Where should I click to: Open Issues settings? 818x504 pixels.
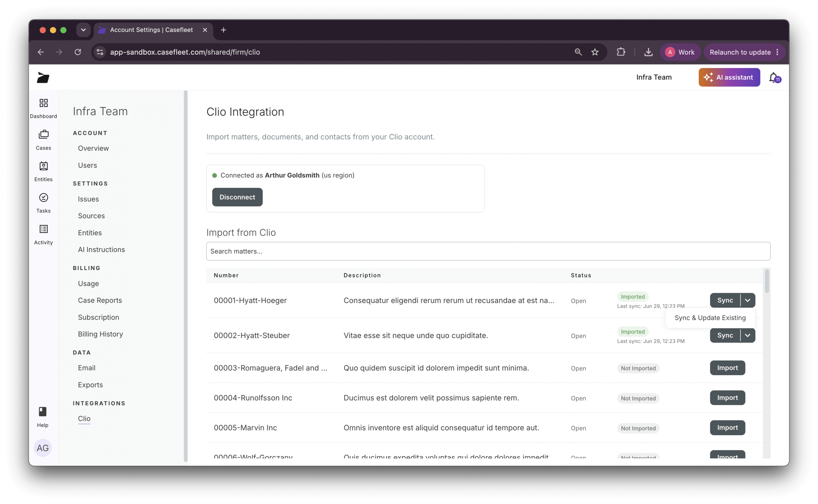coord(88,199)
